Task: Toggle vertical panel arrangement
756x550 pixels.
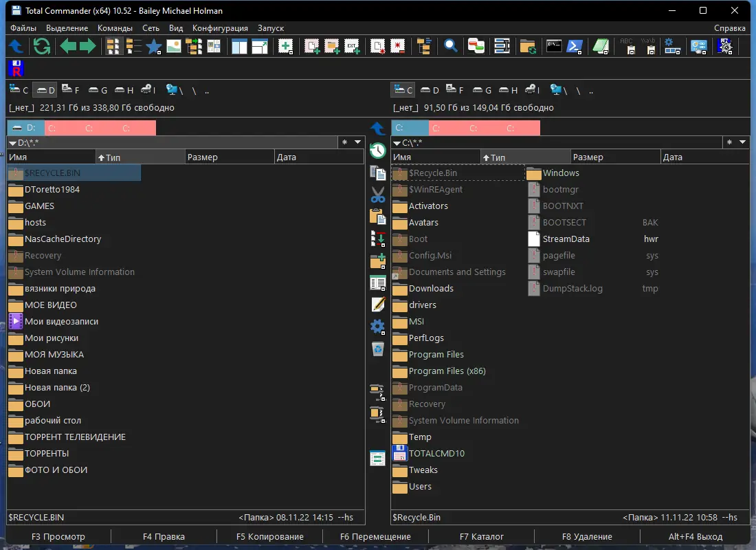Action: tap(241, 46)
